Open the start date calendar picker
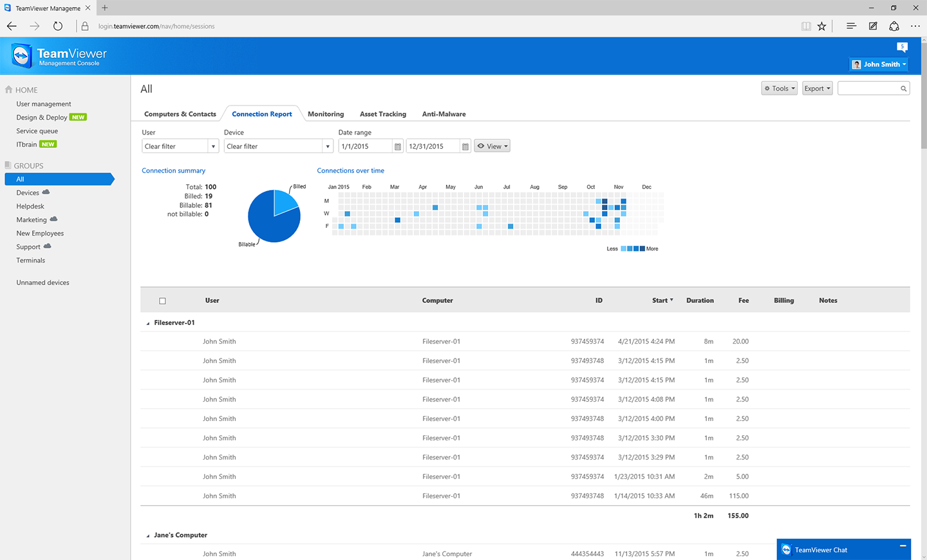The width and height of the screenshot is (927, 560). click(x=397, y=146)
